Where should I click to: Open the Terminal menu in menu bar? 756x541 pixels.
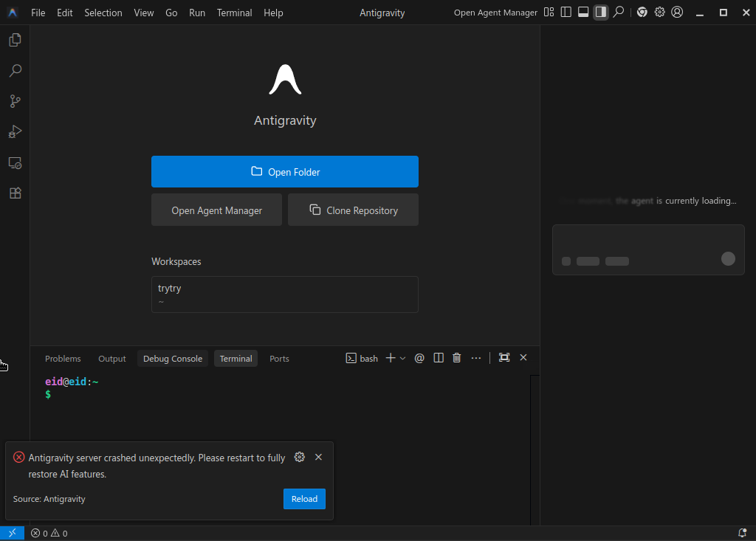[x=234, y=13]
